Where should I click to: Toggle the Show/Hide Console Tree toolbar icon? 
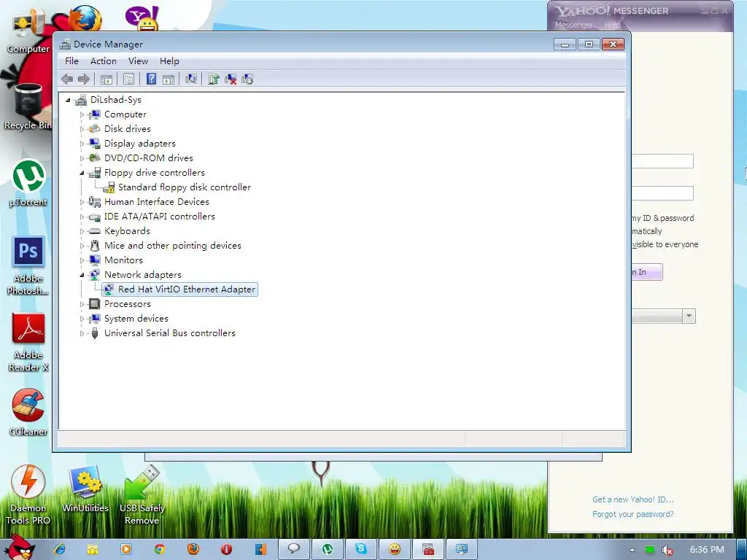coord(107,79)
